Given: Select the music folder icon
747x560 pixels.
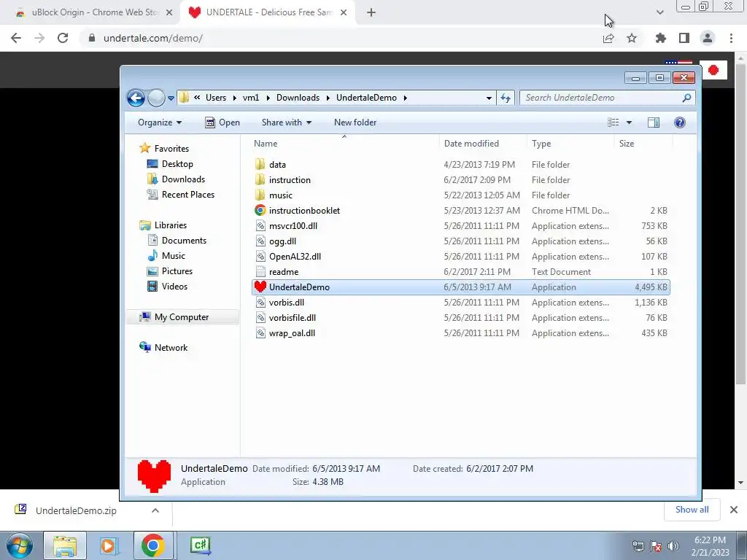Looking at the screenshot, I should pos(260,195).
